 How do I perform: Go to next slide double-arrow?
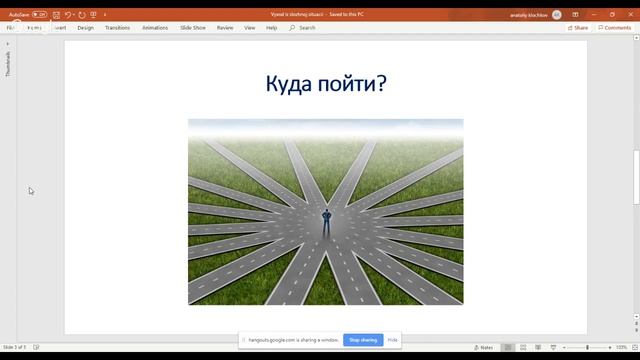tap(636, 330)
